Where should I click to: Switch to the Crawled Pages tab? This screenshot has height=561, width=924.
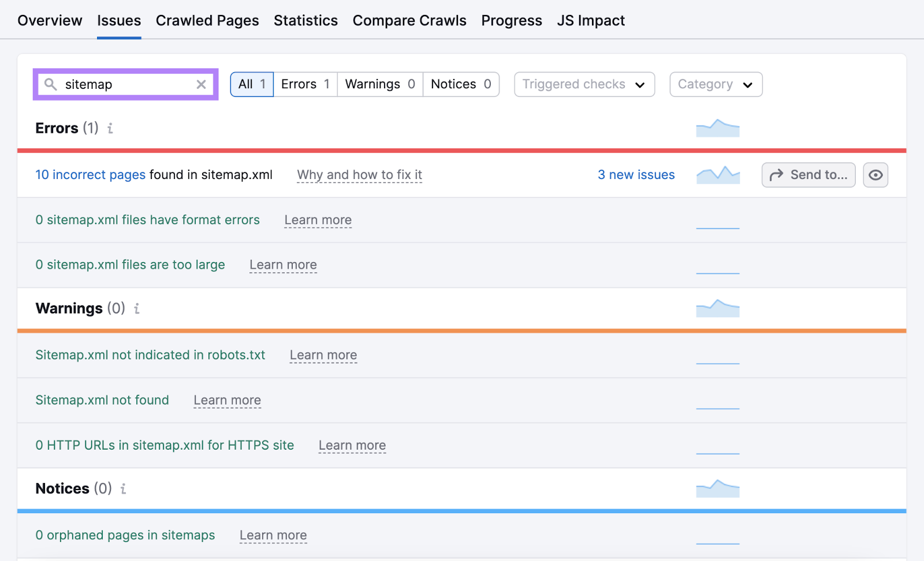[x=207, y=20]
